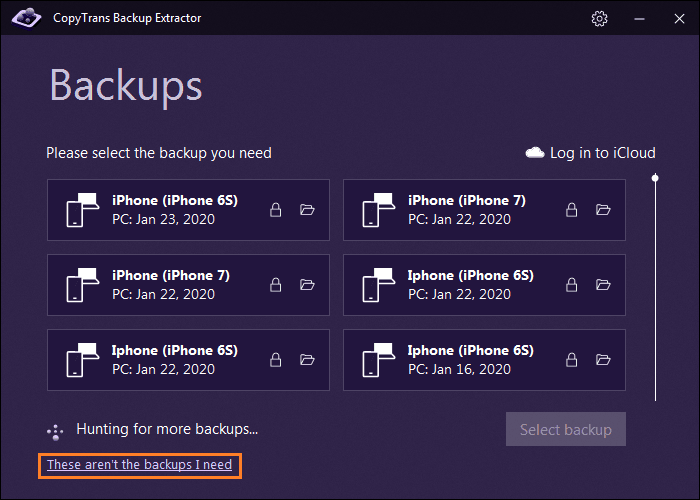Click the Hunting for more backups... status text
This screenshot has height=500, width=700.
click(167, 429)
